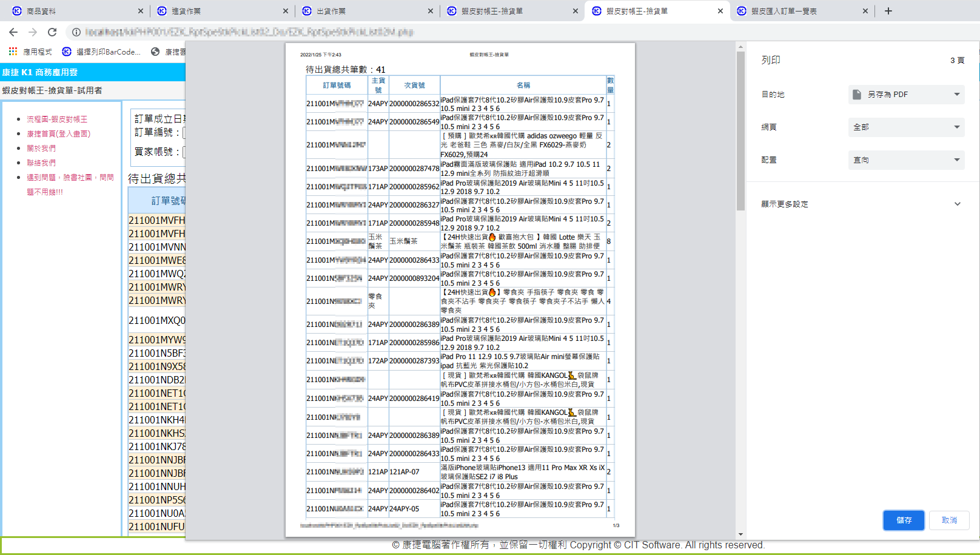Click the site info icon in address bar
Viewport: 980px width, 555px height.
click(x=76, y=32)
